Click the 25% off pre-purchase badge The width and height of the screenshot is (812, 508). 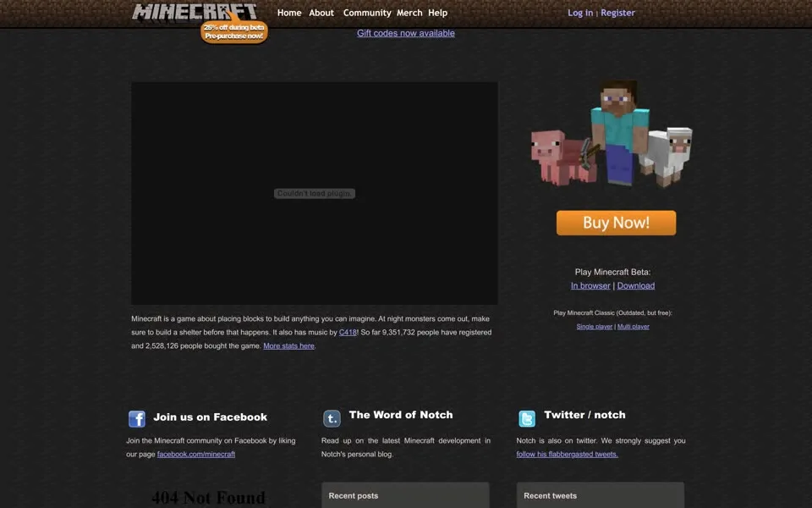(234, 31)
